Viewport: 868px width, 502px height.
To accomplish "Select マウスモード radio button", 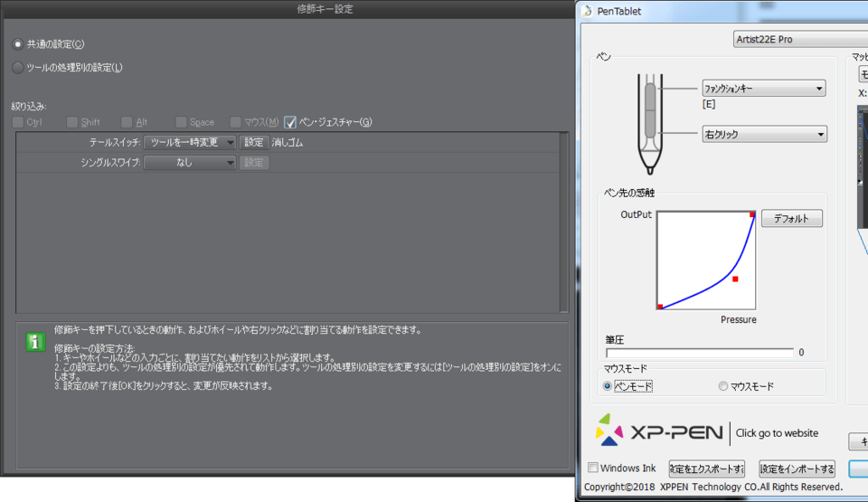I will click(x=723, y=386).
